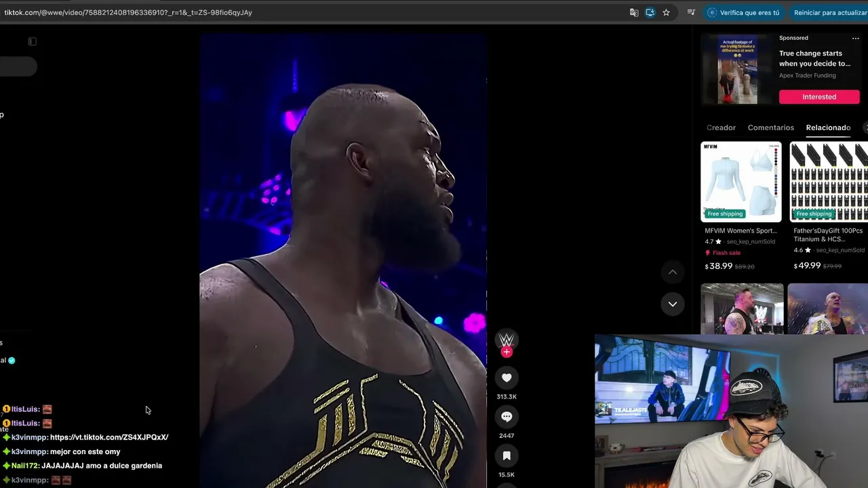
Task: Go to next video with down arrow
Action: tap(673, 304)
